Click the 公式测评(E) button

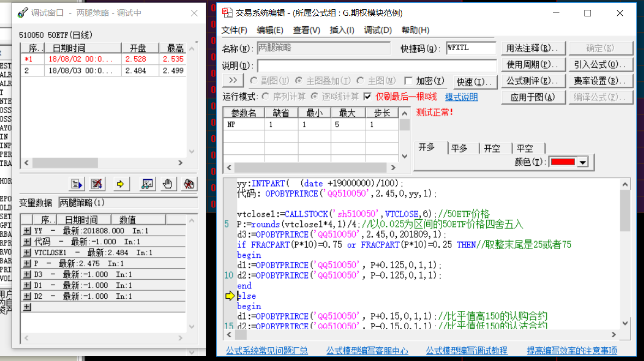coord(533,81)
